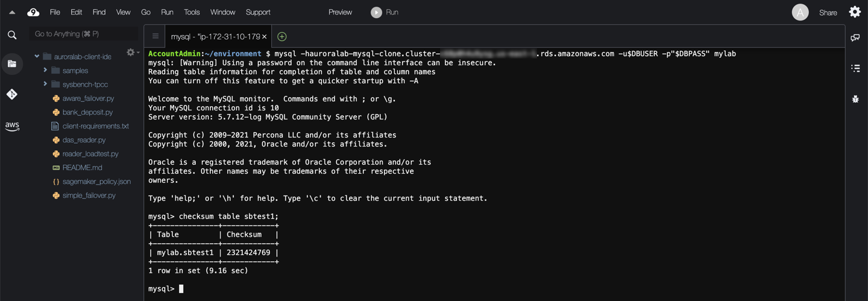Open the Source Control sidebar icon
This screenshot has height=301, width=868.
(12, 94)
